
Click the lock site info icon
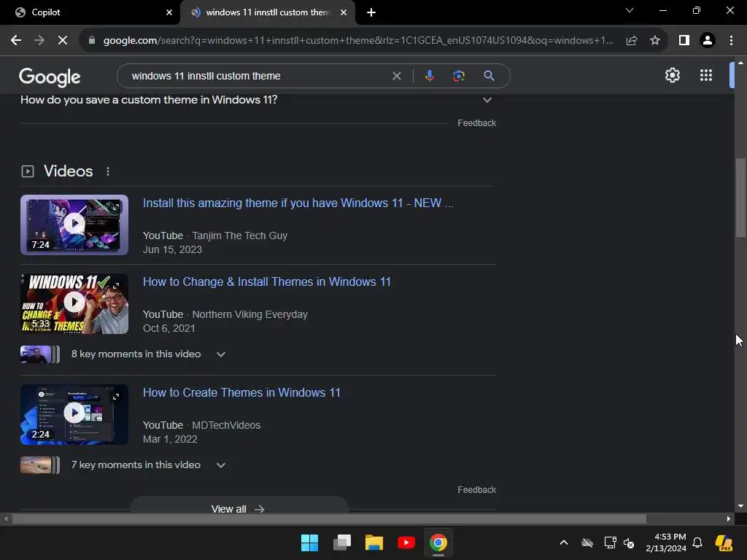pos(92,41)
